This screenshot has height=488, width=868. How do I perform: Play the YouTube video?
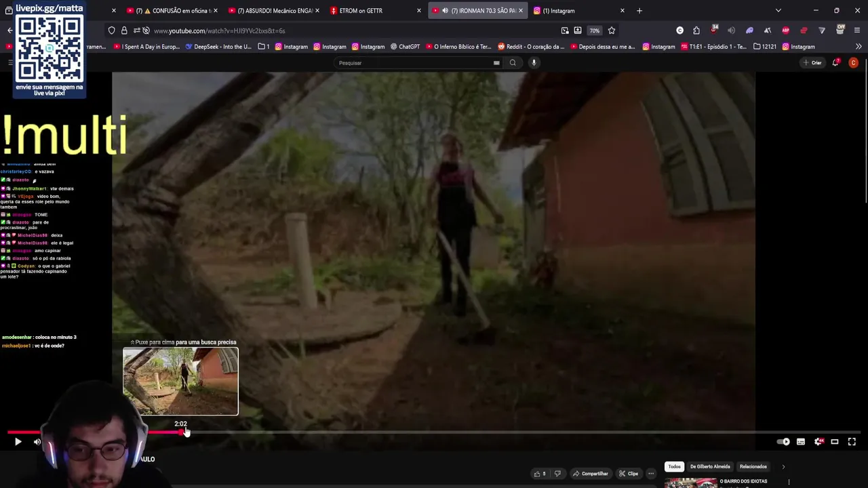pos(18,442)
